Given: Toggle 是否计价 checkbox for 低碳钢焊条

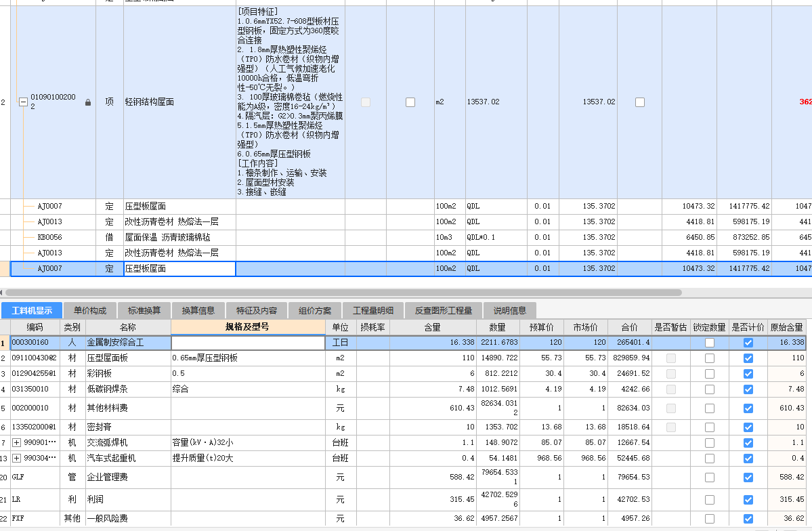Looking at the screenshot, I should tap(748, 389).
